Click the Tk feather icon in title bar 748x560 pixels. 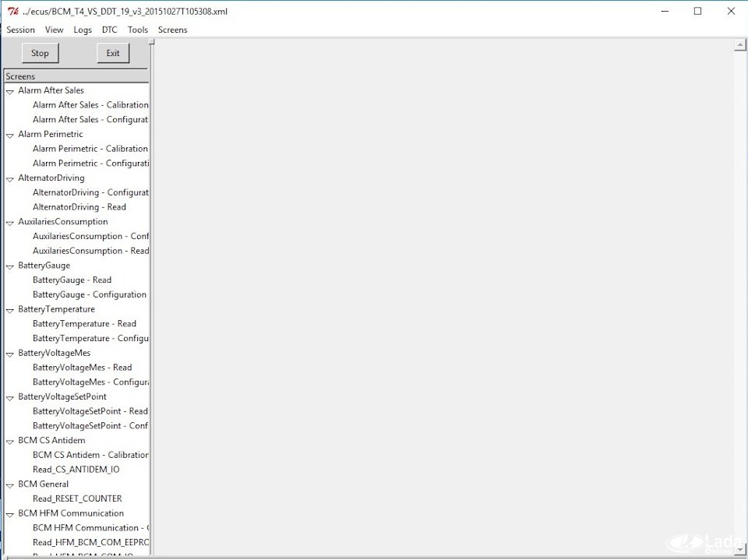(x=13, y=12)
